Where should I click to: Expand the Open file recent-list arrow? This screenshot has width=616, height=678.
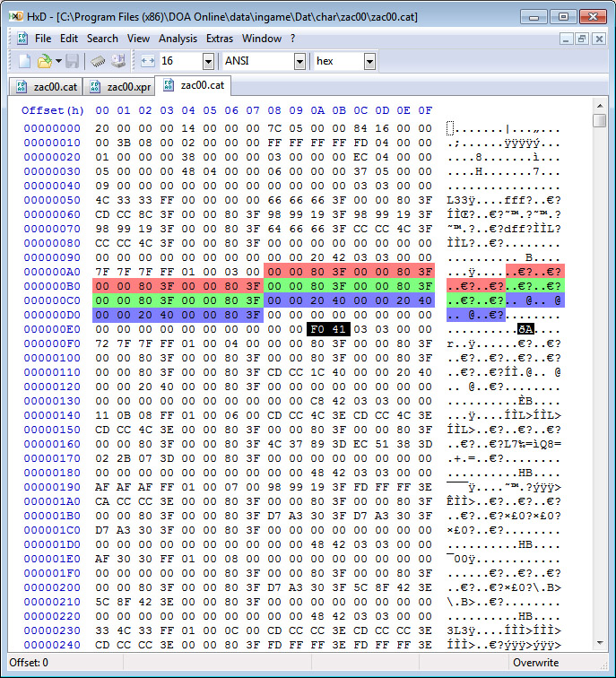click(58, 61)
